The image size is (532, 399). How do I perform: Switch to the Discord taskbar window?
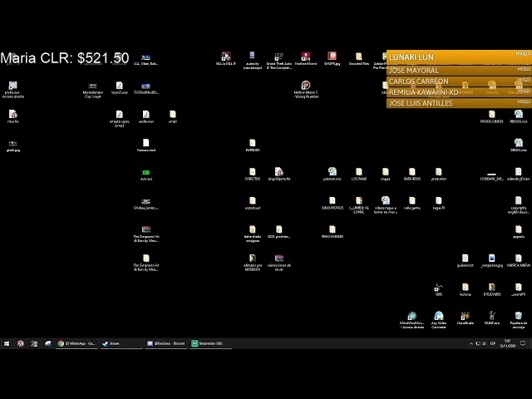[166, 343]
